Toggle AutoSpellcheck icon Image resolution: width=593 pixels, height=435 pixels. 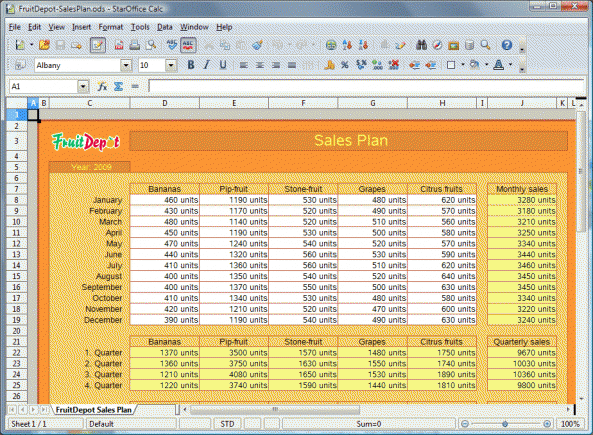click(188, 45)
